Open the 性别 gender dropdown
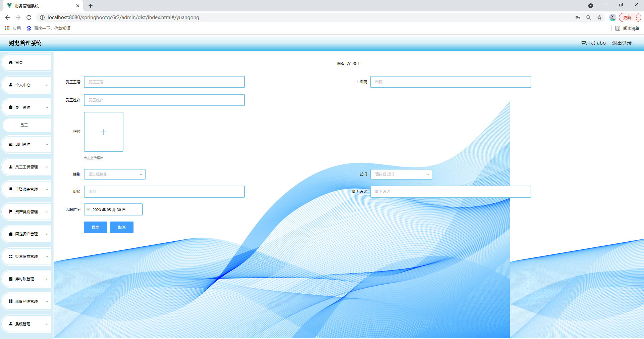 [114, 174]
